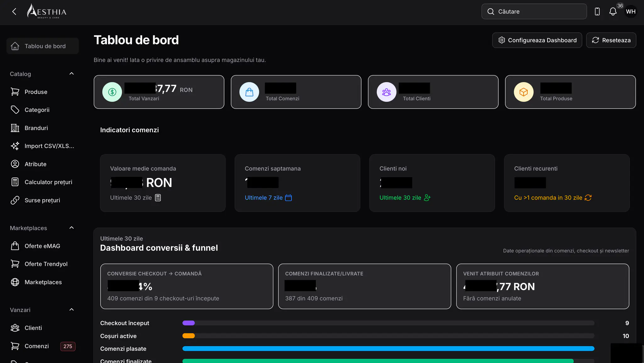Click the Coșuri active orange bar
The width and height of the screenshot is (644, 363).
[x=188, y=336]
